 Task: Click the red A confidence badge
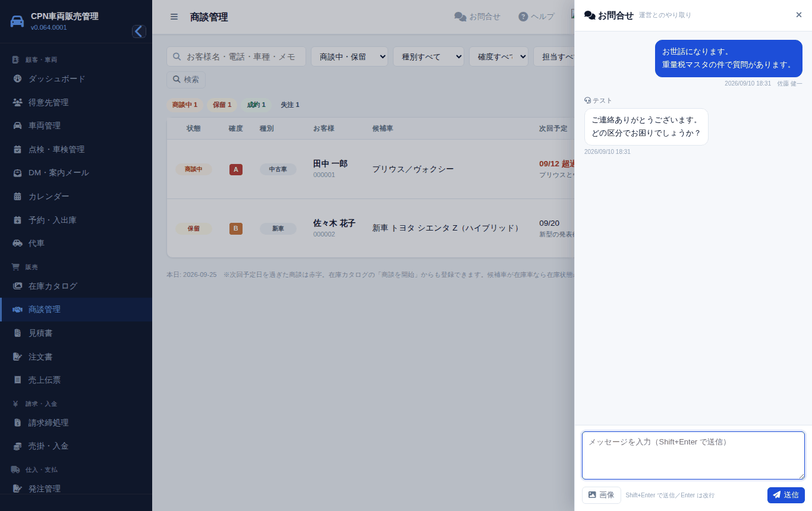point(236,169)
